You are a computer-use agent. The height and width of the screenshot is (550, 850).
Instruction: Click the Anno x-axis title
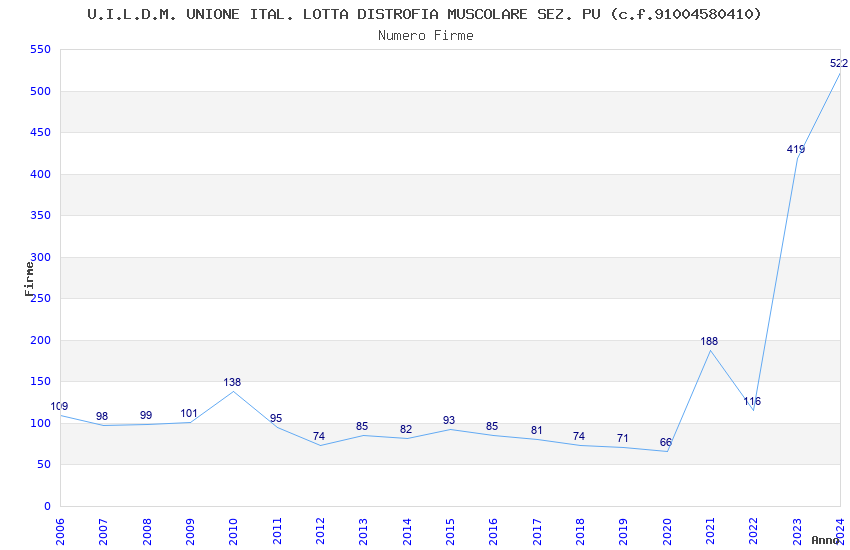pos(825,540)
